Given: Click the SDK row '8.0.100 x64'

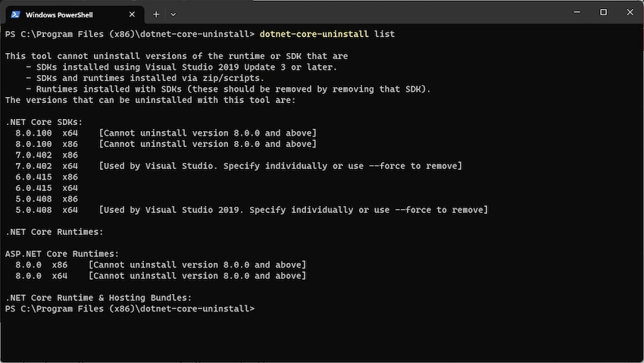Looking at the screenshot, I should [166, 133].
